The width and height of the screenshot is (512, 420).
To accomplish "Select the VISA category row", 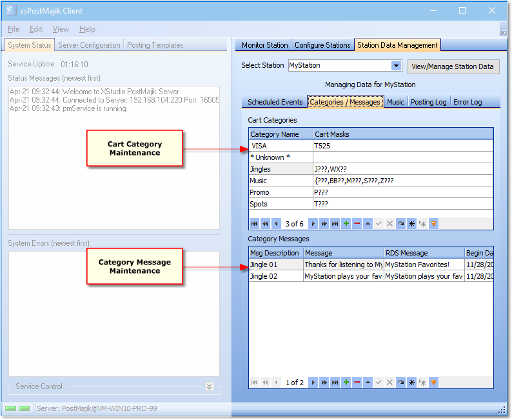I will [x=371, y=146].
